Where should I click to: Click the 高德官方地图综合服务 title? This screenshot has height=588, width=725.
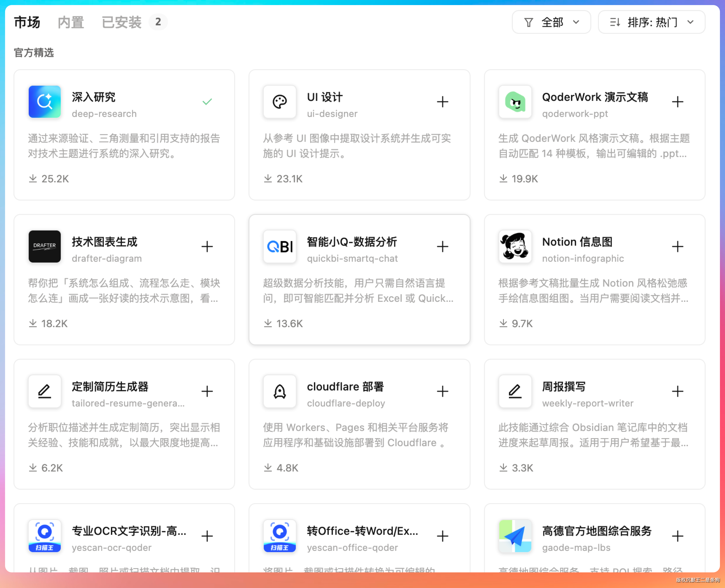pos(597,531)
